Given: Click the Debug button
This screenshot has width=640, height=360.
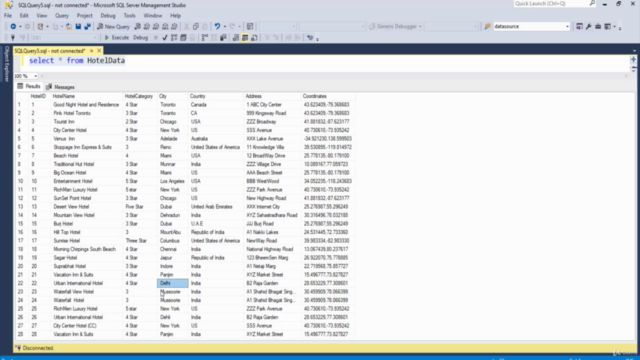Looking at the screenshot, I should tap(140, 38).
